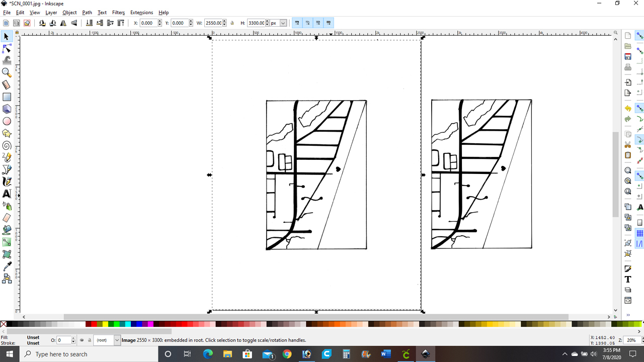Image resolution: width=644 pixels, height=362 pixels.
Task: Open the Filters menu
Action: pyautogui.click(x=118, y=13)
